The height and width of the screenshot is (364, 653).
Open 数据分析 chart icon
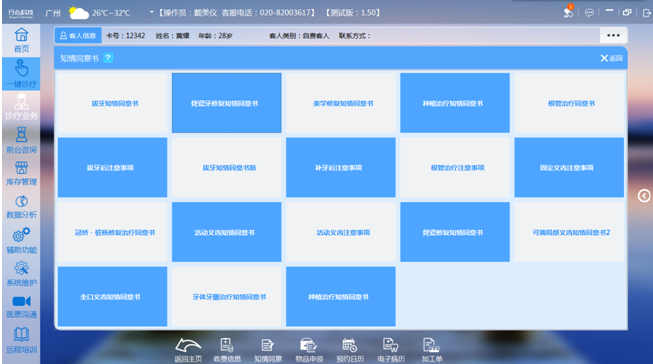pos(21,201)
